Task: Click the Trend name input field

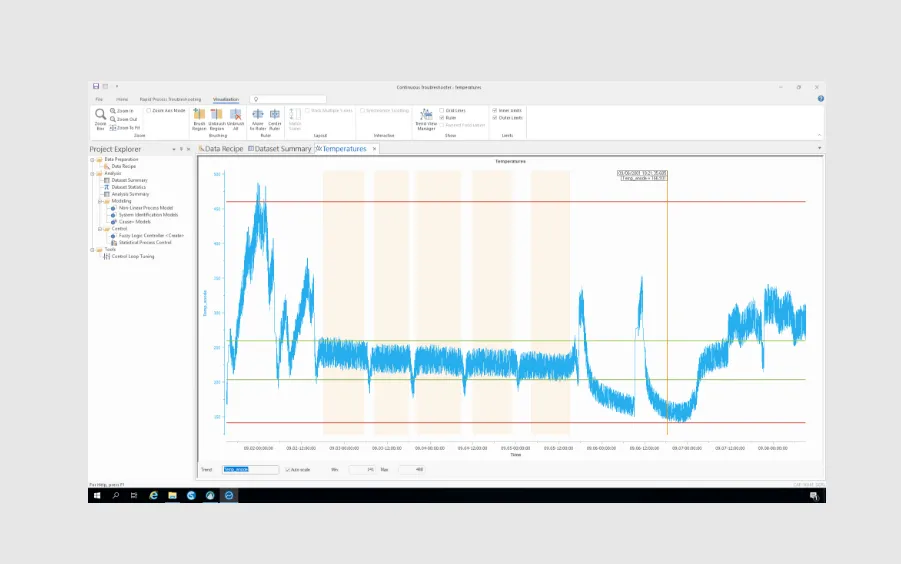Action: pos(251,470)
